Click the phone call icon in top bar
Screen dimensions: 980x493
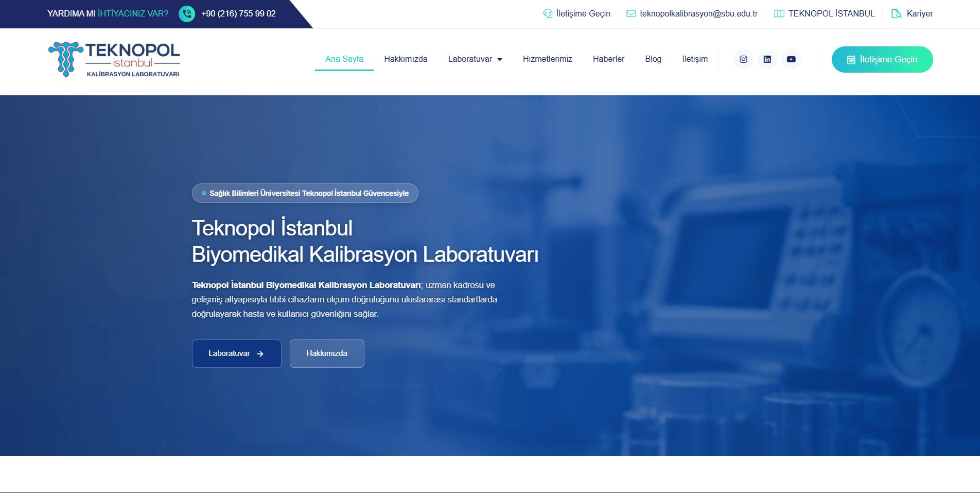pos(187,14)
